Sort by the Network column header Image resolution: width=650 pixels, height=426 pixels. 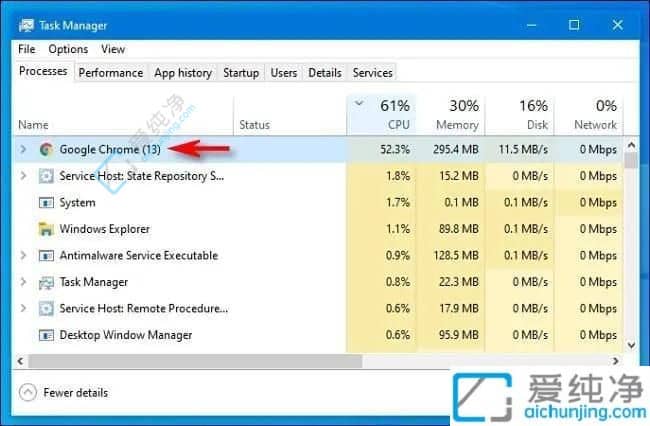[x=589, y=116]
